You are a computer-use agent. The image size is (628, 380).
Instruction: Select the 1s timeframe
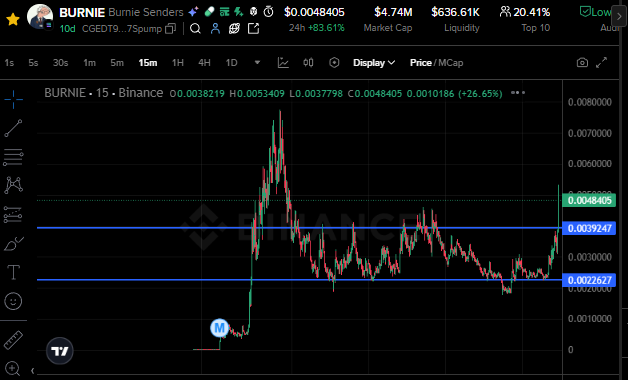click(x=9, y=63)
